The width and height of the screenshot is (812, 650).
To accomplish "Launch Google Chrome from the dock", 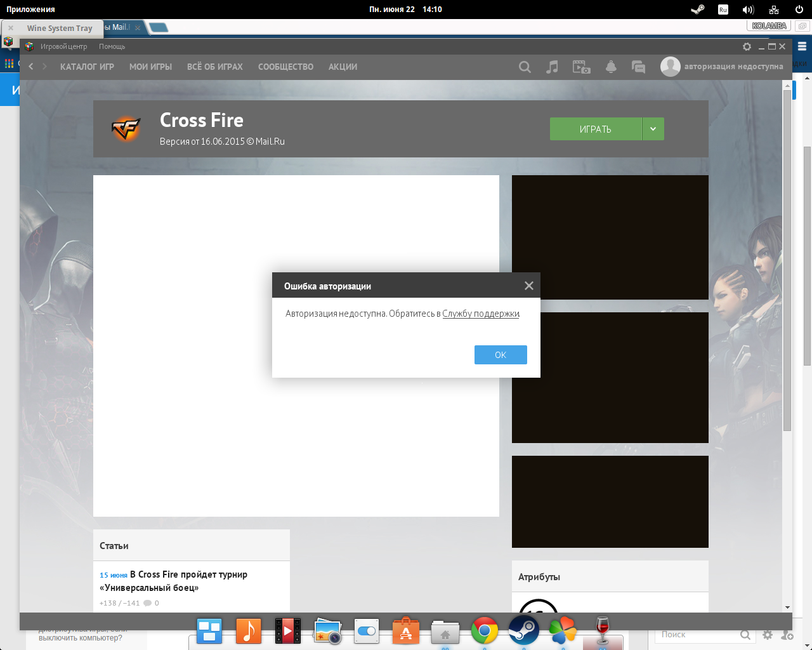I will (x=485, y=631).
